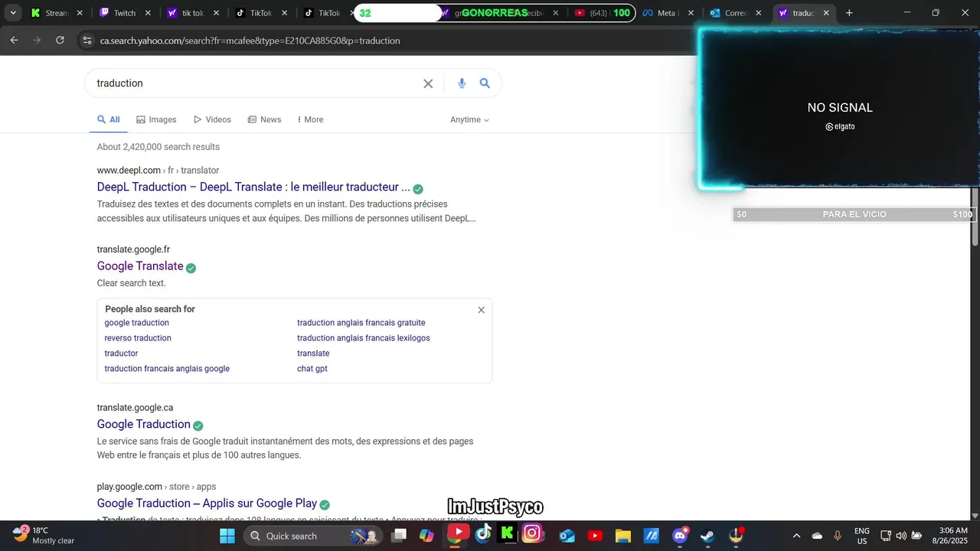
Task: Clear the search box with the X
Action: tap(428, 83)
